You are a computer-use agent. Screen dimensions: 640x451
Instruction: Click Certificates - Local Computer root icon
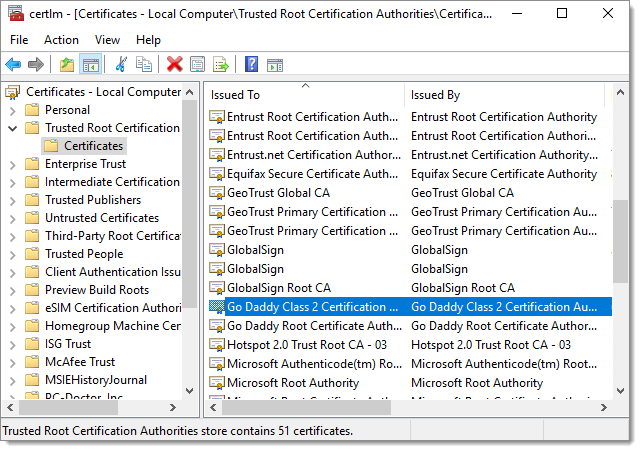click(x=13, y=92)
